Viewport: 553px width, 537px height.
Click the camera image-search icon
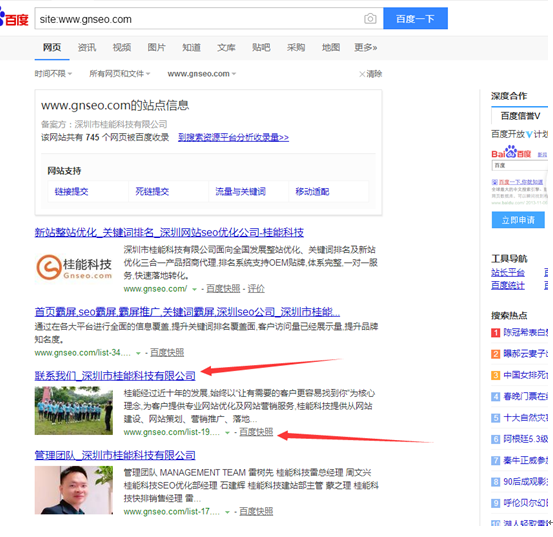370,18
